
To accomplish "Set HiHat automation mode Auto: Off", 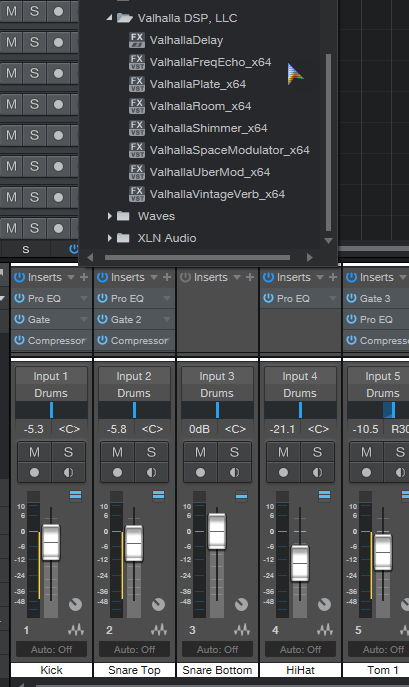I will 300,649.
